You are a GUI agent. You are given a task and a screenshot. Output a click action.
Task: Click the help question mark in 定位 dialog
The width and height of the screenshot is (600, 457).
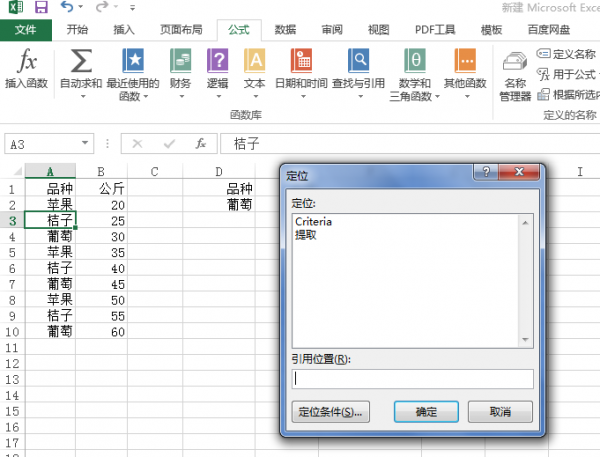(x=486, y=171)
